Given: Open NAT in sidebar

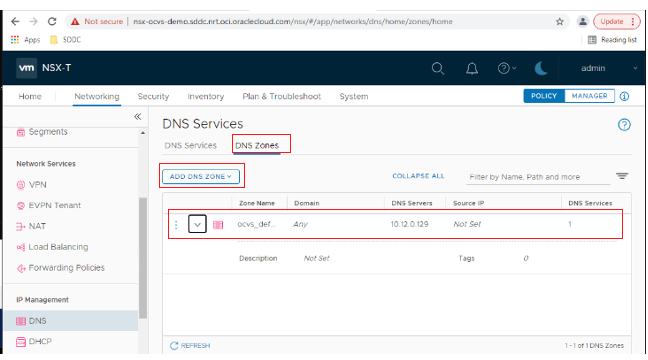Looking at the screenshot, I should click(31, 226).
